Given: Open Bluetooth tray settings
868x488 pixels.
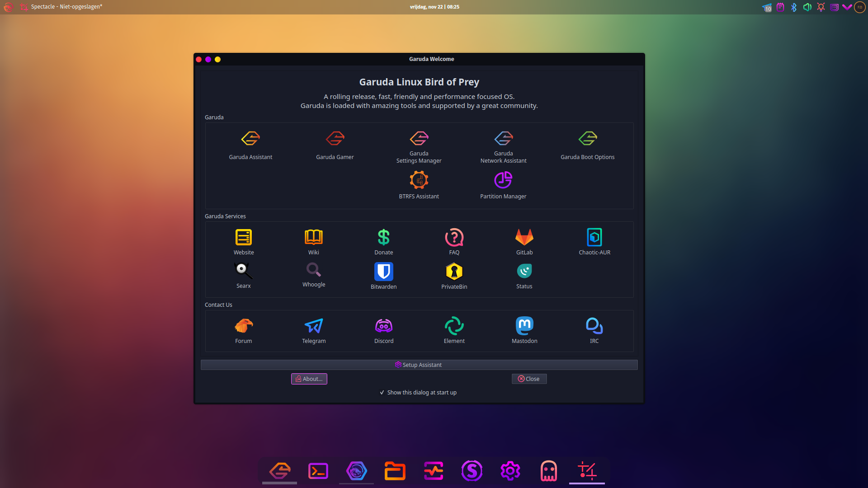Looking at the screenshot, I should [794, 7].
